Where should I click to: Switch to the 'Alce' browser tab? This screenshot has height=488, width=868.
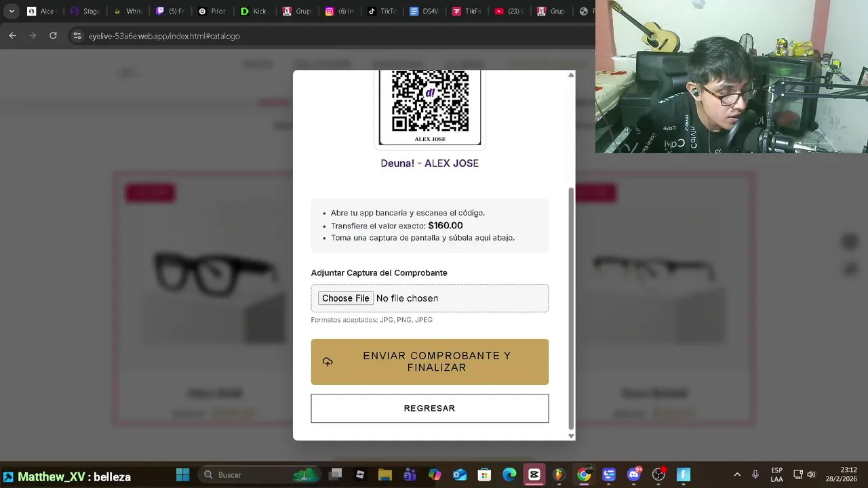pyautogui.click(x=41, y=11)
